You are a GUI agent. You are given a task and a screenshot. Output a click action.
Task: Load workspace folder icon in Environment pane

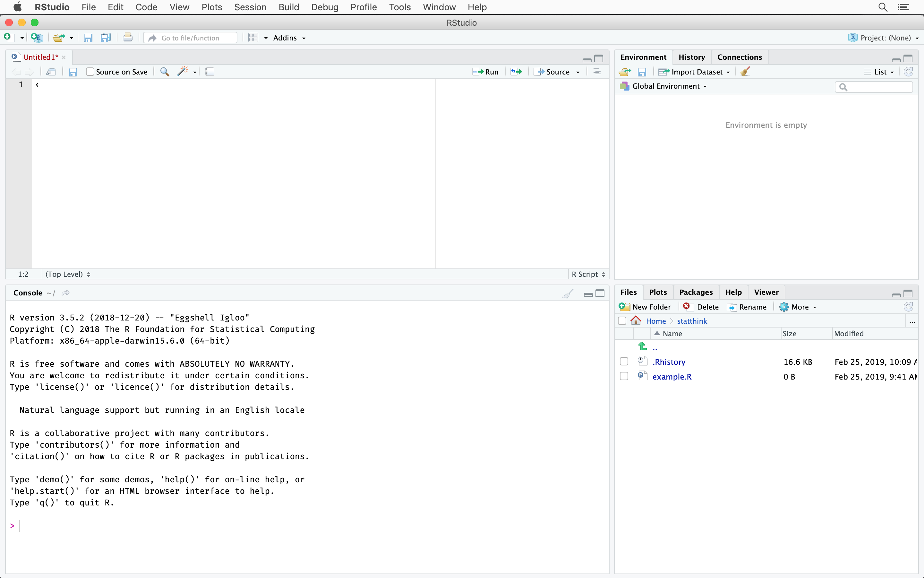625,72
